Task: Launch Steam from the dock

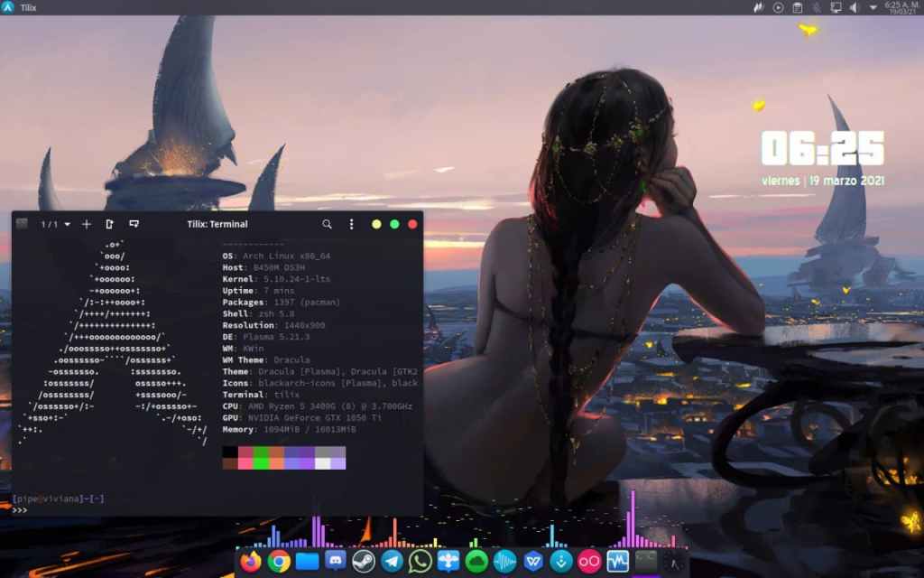Action: 364,562
